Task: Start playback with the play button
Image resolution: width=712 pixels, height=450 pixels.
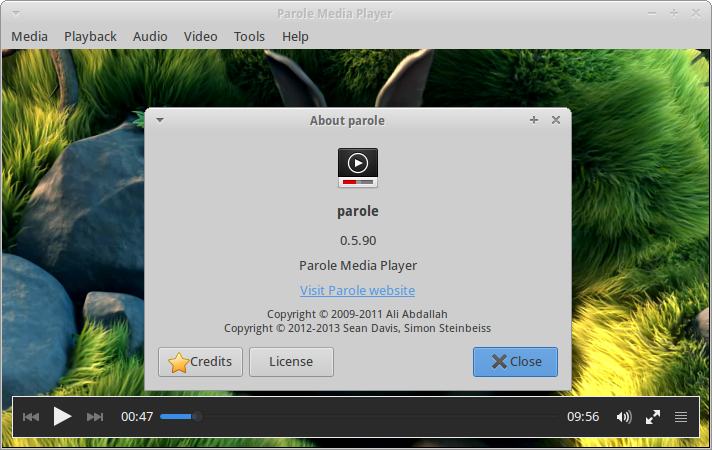Action: pos(62,416)
